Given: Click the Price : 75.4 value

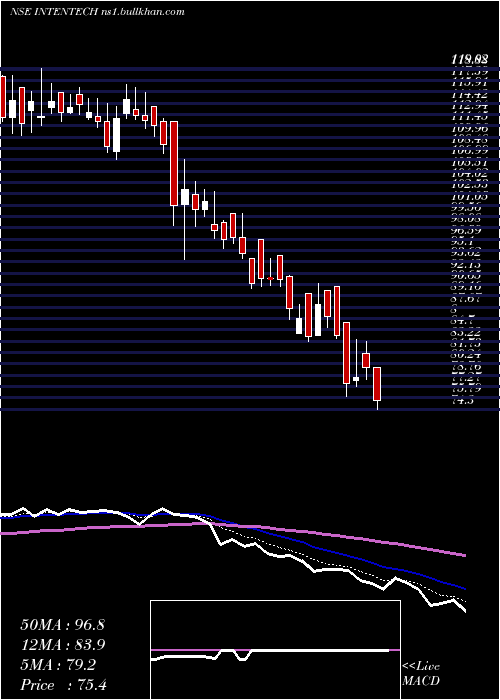Looking at the screenshot, I should tap(63, 685).
